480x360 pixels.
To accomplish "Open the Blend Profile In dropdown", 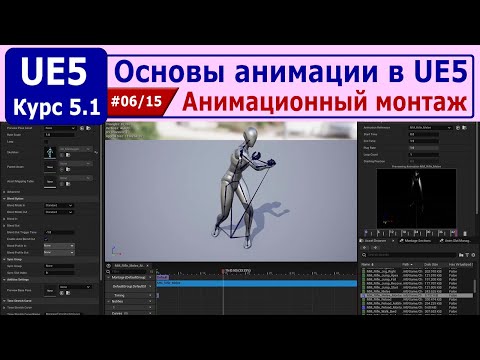I will click(x=59, y=246).
